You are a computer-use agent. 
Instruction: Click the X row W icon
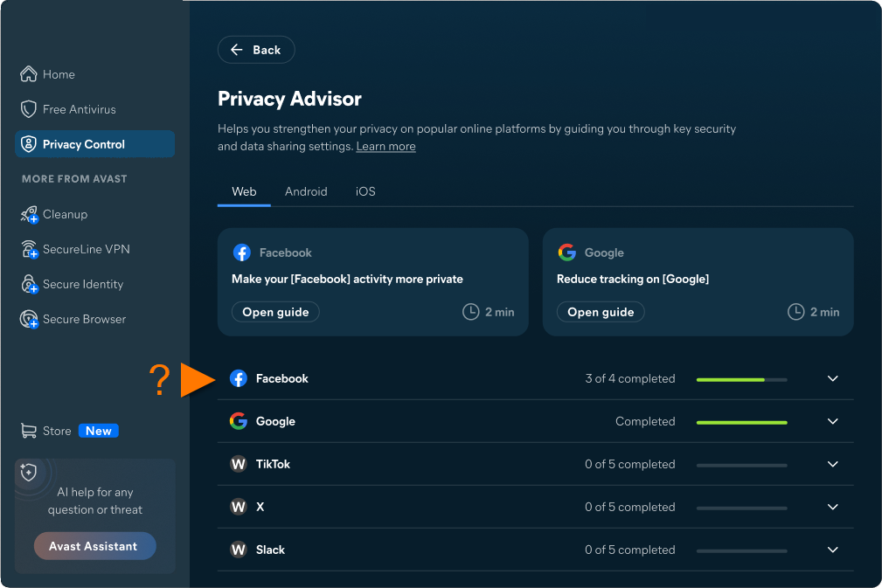pos(239,507)
